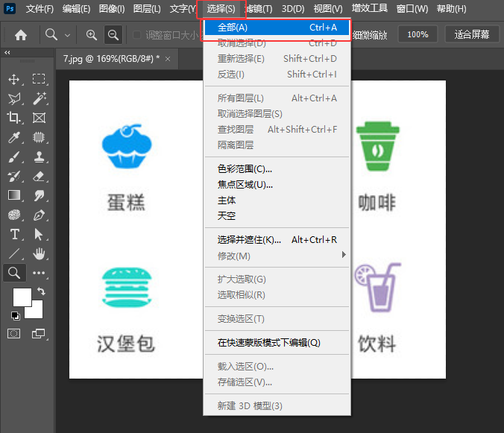Screen dimensions: 504x433
Task: Select the Healing patch tool
Action: (x=39, y=137)
